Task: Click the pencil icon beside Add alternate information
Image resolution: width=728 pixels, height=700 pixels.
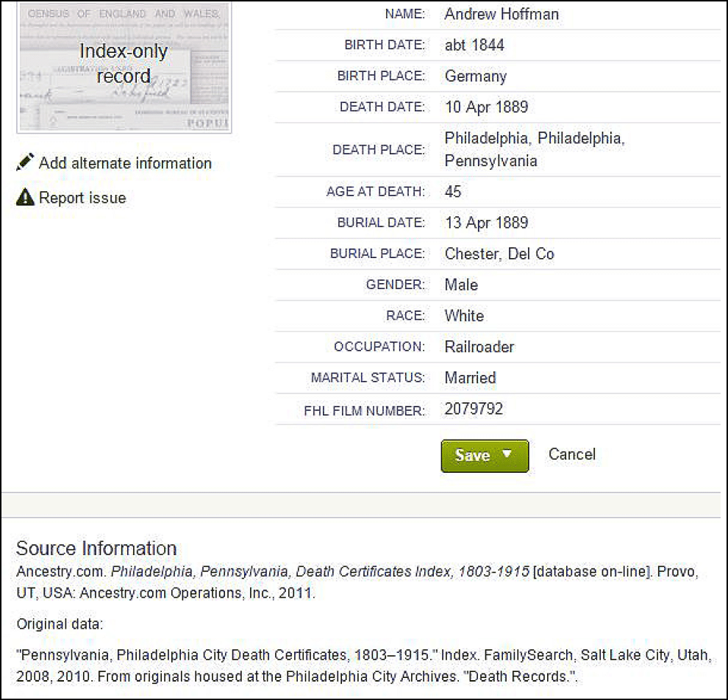Action: click(25, 162)
